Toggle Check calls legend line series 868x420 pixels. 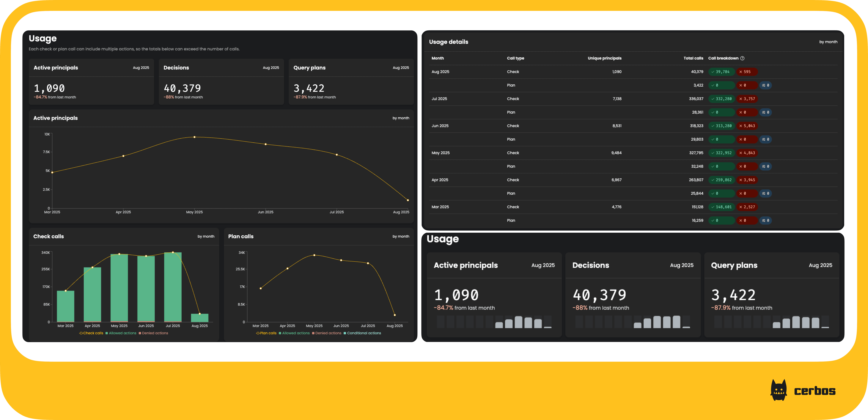tap(91, 333)
